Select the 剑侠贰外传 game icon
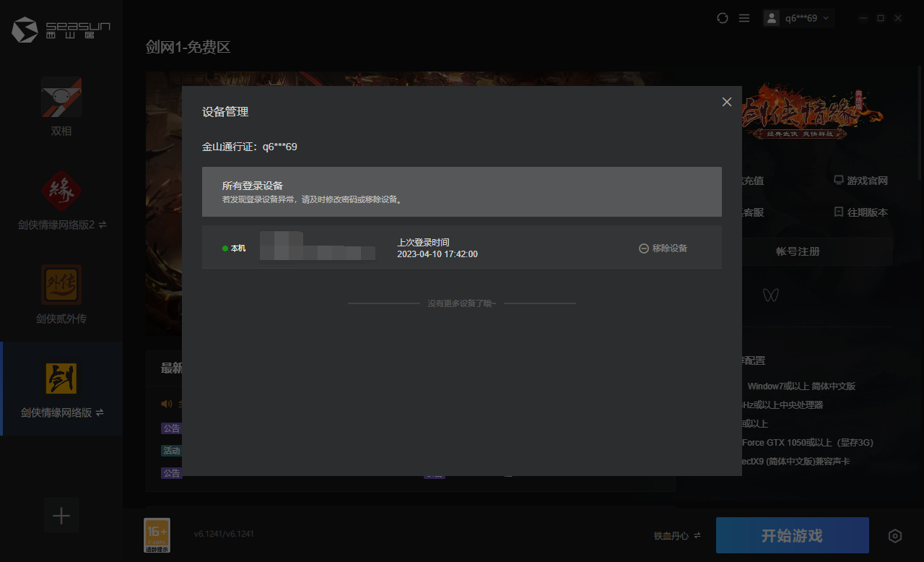 click(x=61, y=285)
